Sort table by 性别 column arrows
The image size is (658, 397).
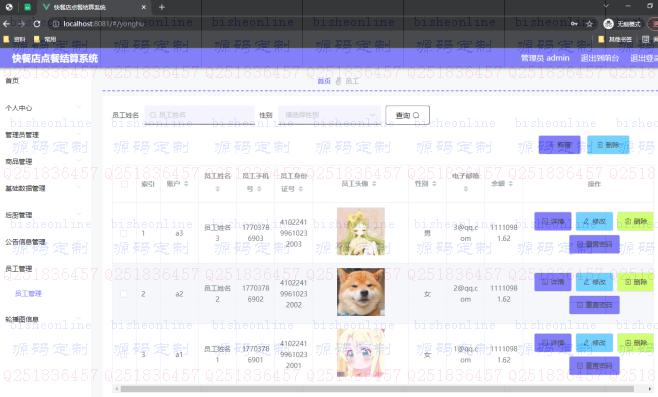point(434,184)
